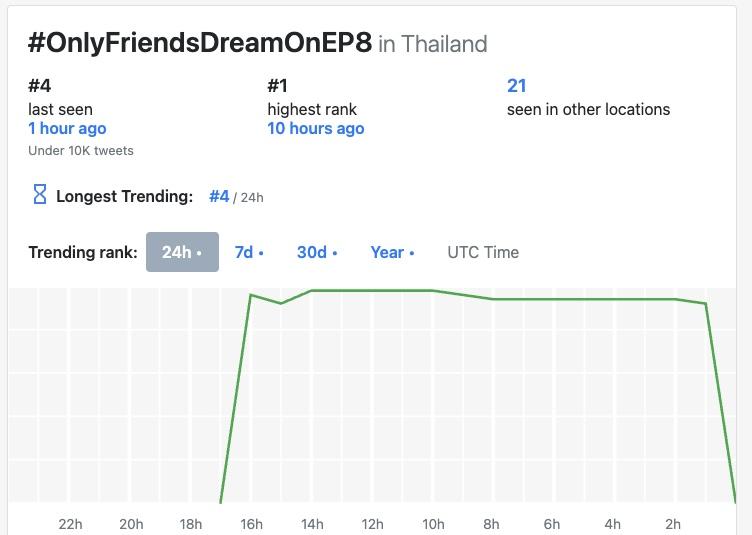Screen dimensions: 752x535
Task: Click the #OnlyFriendsDreamOnEP8 hashtag title
Action: 200,43
